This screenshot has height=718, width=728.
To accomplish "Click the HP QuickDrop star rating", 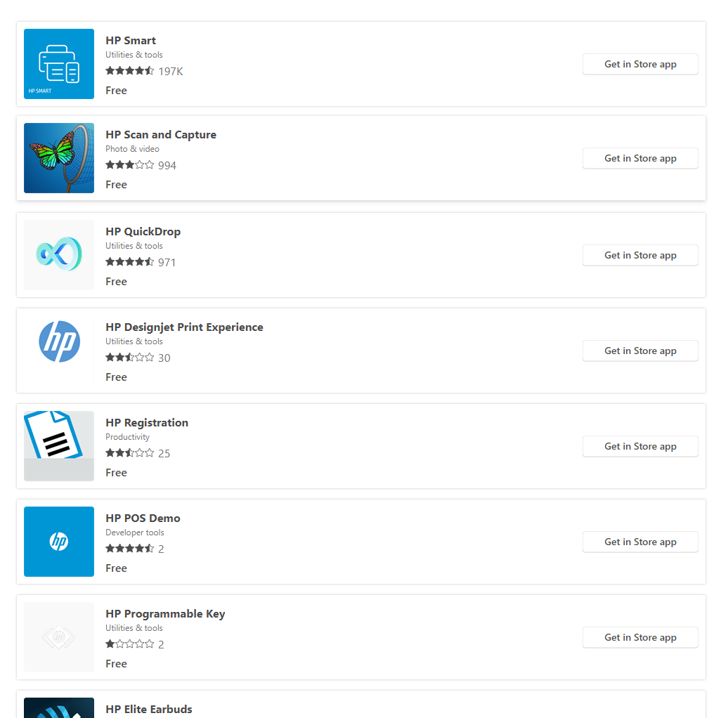I will pyautogui.click(x=129, y=262).
